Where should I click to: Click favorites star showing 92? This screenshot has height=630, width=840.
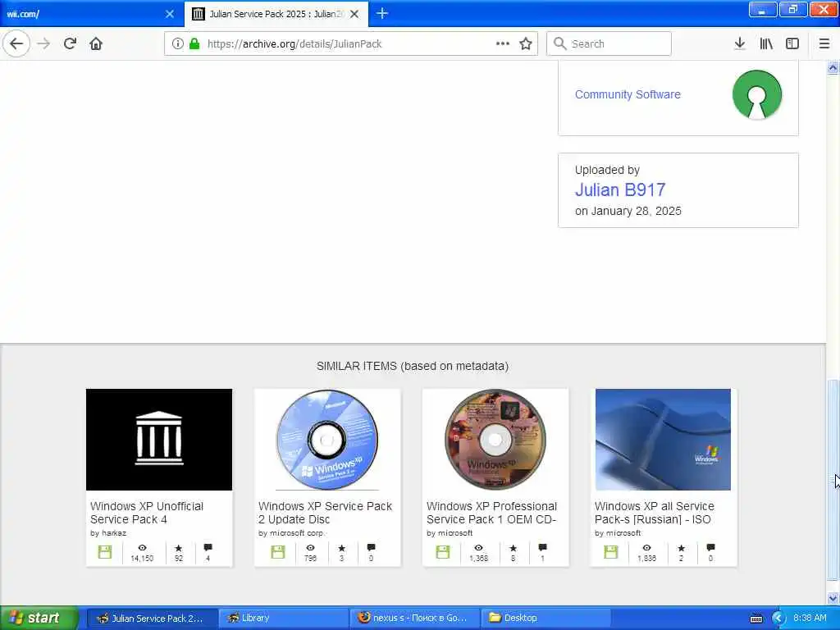(178, 548)
